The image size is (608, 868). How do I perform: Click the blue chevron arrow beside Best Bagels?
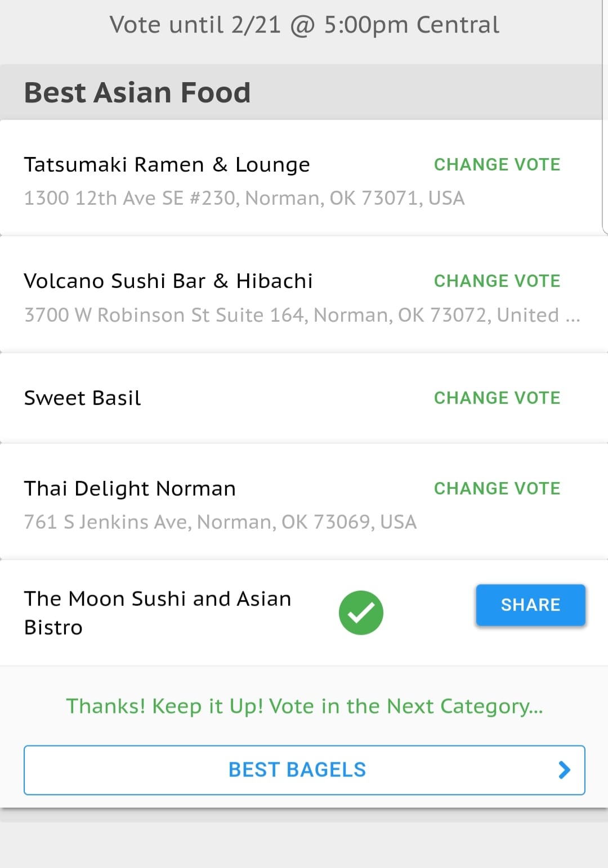click(564, 770)
